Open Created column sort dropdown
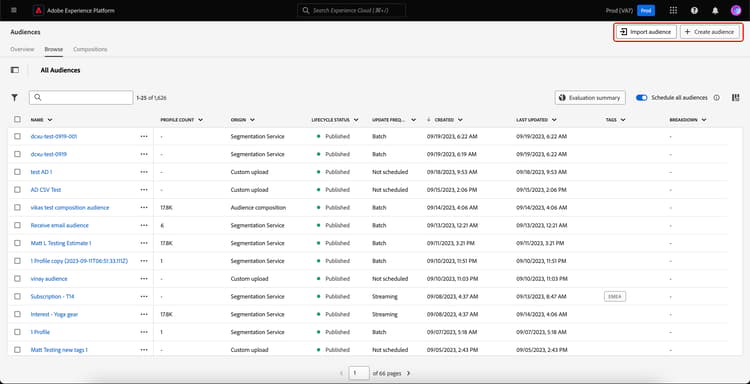This screenshot has width=750, height=384. pyautogui.click(x=460, y=120)
